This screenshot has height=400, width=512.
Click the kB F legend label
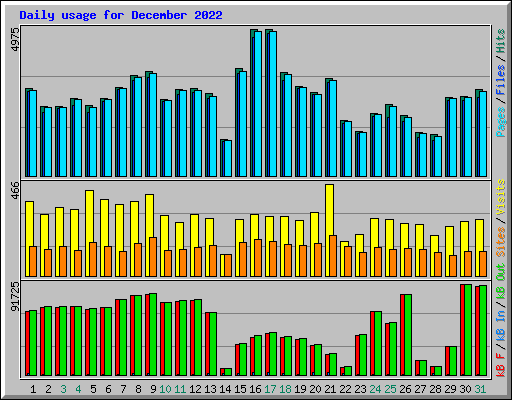tap(501, 365)
